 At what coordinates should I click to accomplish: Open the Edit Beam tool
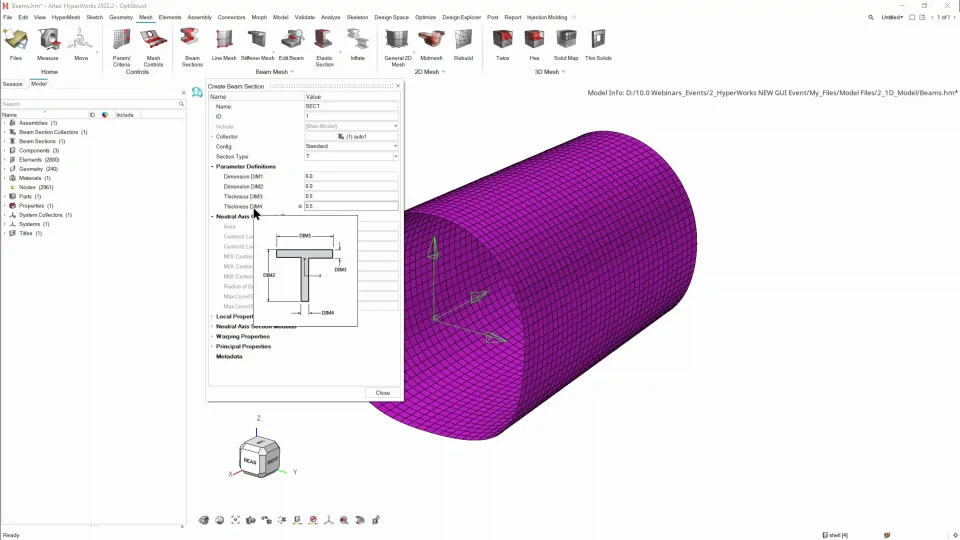[291, 40]
